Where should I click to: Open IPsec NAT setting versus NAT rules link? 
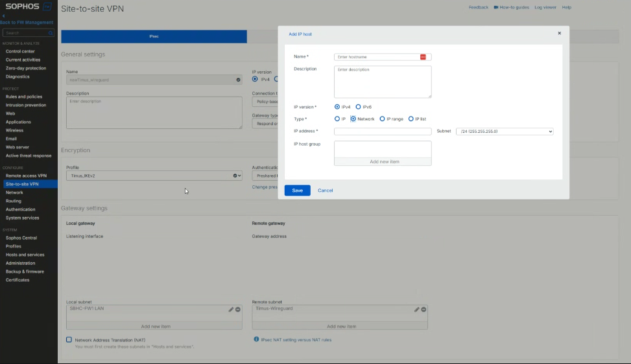click(296, 340)
